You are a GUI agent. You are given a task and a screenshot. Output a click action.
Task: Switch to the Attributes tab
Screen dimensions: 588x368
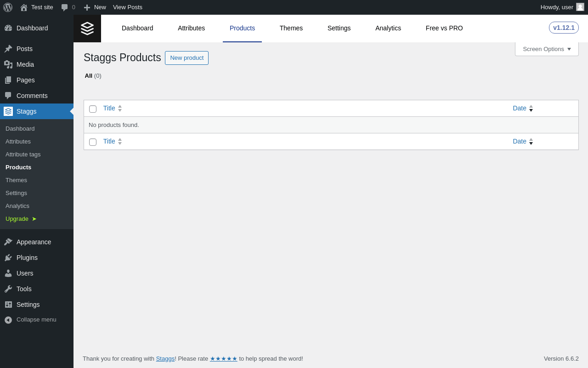pos(191,28)
